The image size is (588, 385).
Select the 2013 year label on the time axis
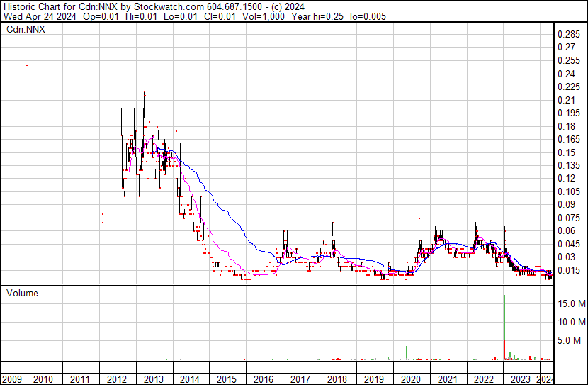tap(152, 378)
